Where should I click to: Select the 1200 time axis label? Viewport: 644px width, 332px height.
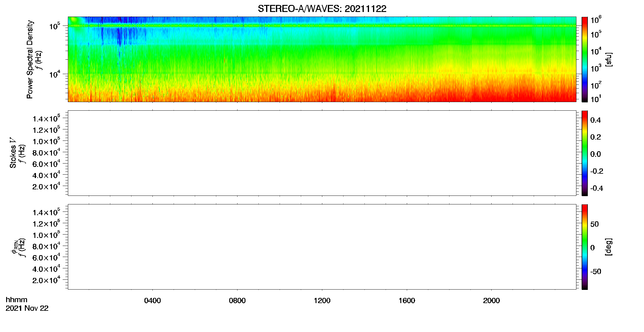click(322, 301)
